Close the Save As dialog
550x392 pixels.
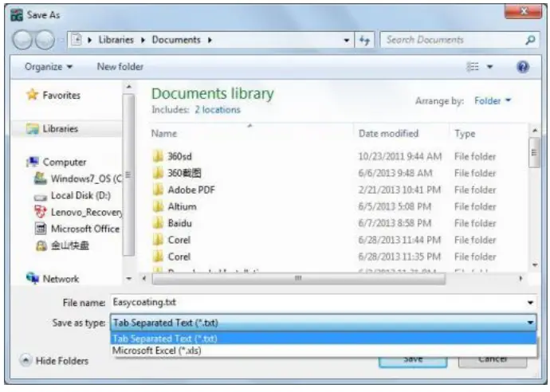coord(523,12)
